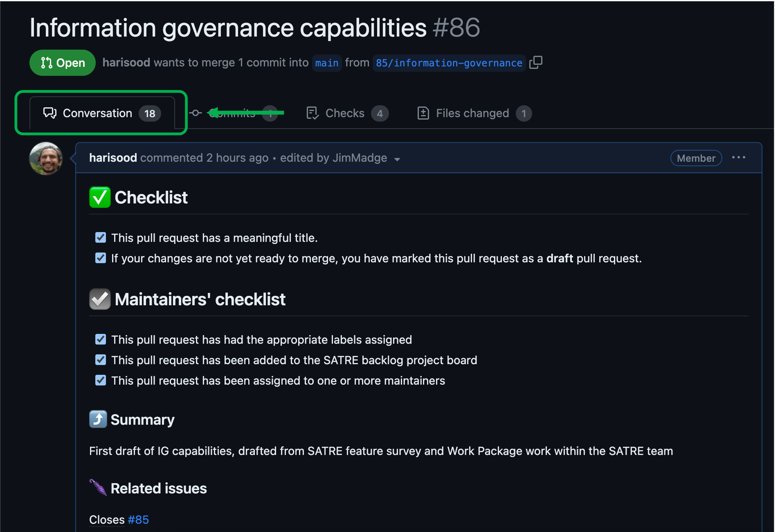This screenshot has width=775, height=532.
Task: Switch to the Checks tab
Action: point(347,113)
